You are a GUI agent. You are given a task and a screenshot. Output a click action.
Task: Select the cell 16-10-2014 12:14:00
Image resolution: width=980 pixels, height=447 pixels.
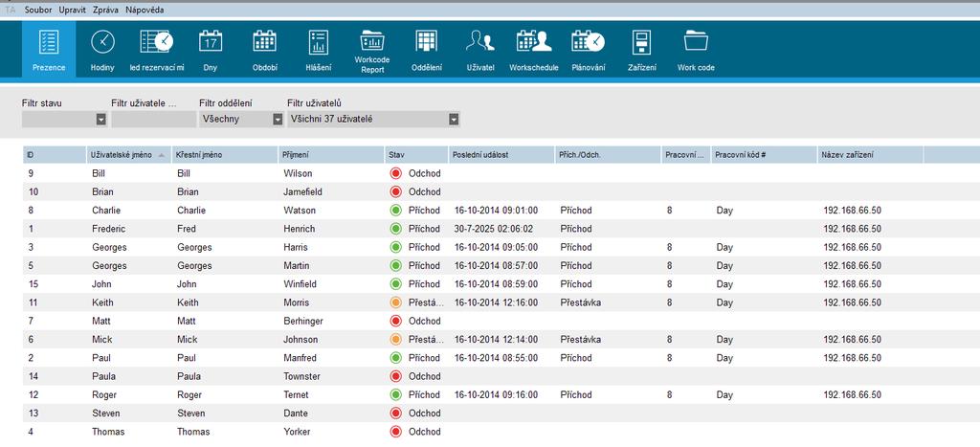point(496,340)
